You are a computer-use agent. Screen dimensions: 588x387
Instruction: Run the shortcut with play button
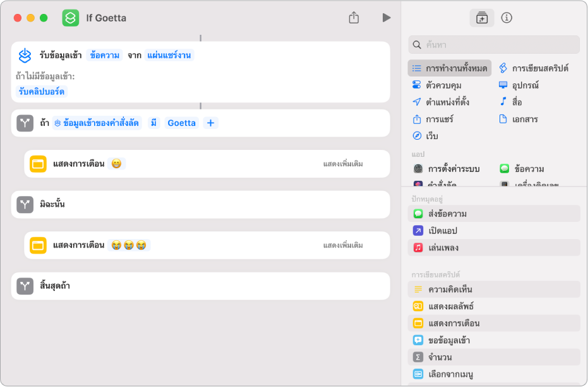coord(387,18)
